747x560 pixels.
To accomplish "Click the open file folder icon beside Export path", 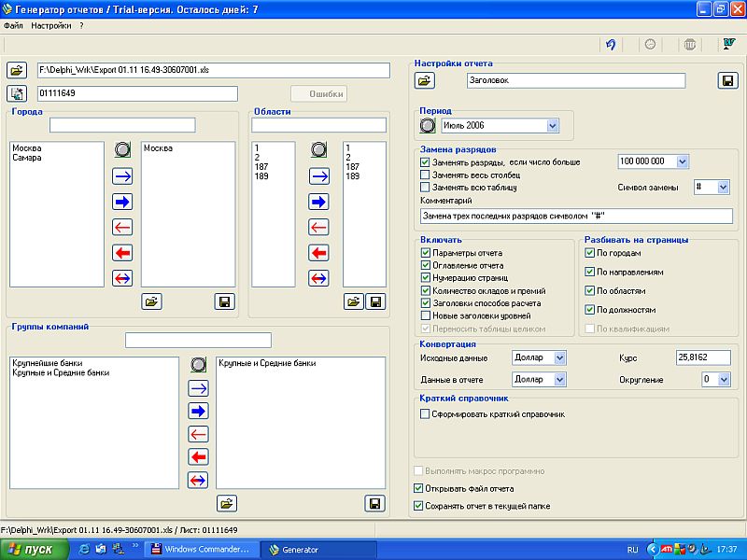I will coord(18,70).
